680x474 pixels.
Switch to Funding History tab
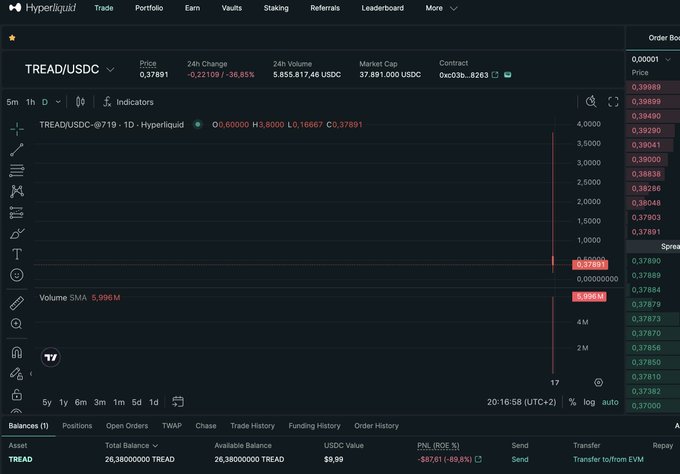[x=314, y=425]
